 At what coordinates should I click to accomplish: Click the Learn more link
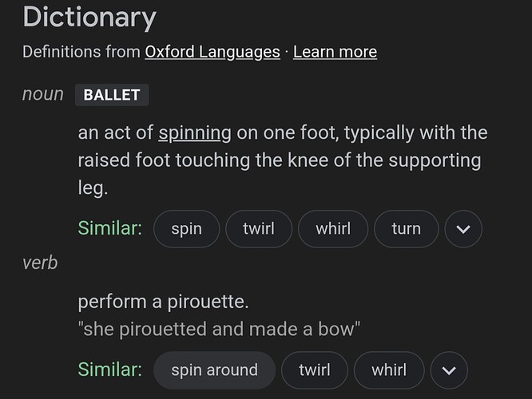coord(335,52)
